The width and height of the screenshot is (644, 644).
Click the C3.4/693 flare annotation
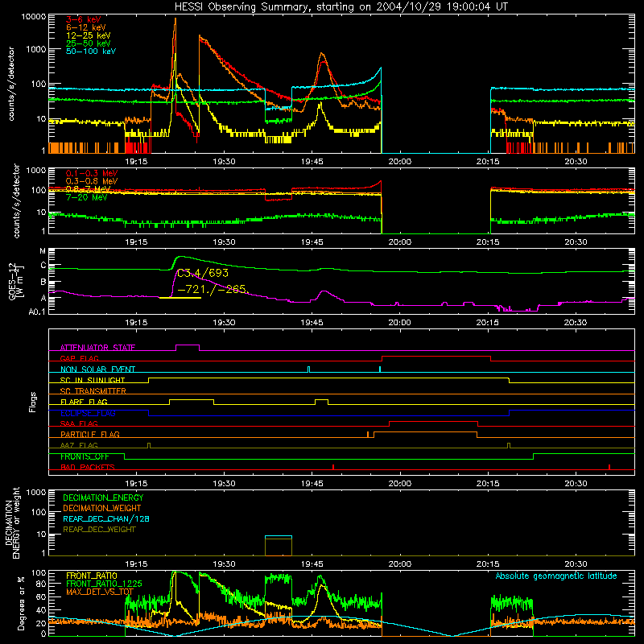(203, 273)
